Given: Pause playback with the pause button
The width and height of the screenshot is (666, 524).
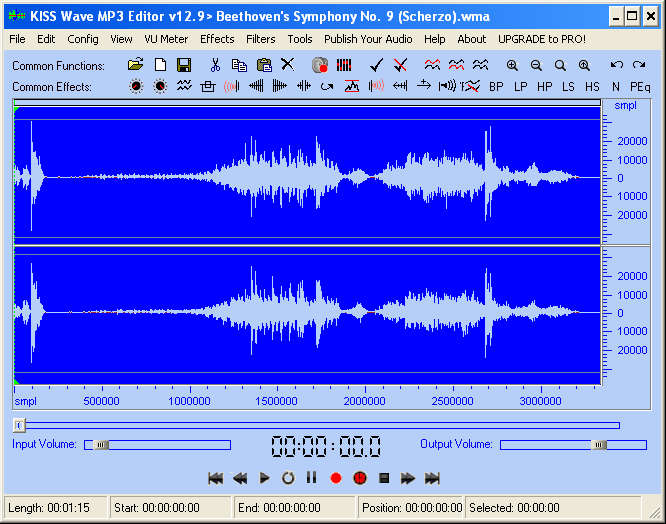Looking at the screenshot, I should point(311,478).
